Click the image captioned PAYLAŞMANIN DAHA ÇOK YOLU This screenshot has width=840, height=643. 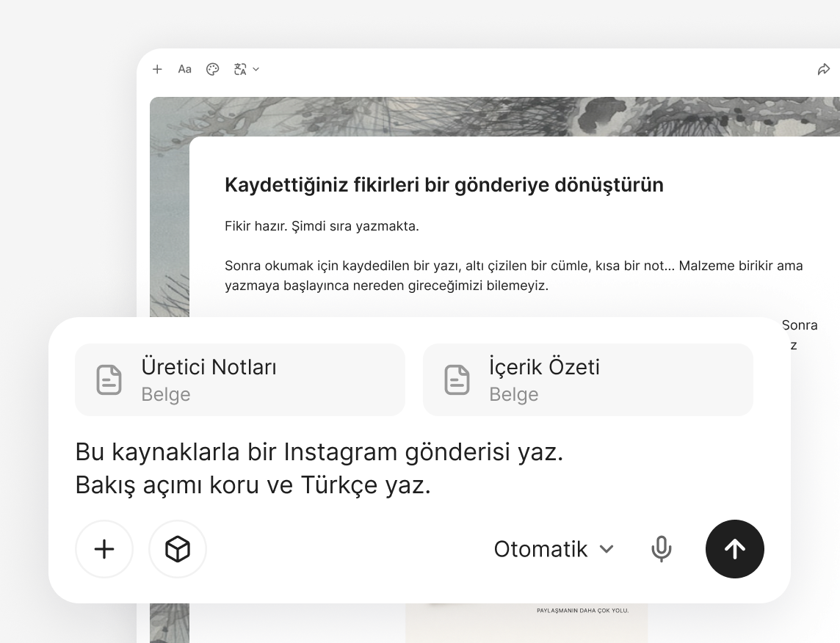[526, 622]
